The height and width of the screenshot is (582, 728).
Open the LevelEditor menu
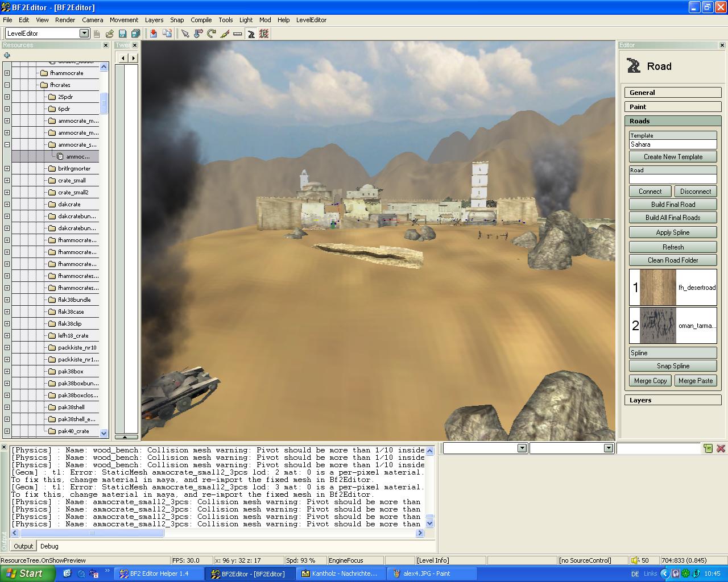311,20
